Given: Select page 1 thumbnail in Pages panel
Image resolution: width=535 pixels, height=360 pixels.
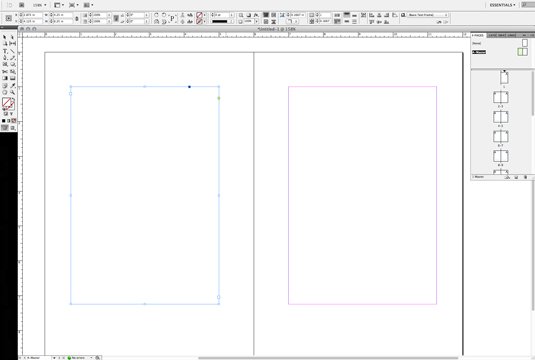Looking at the screenshot, I should (x=504, y=78).
